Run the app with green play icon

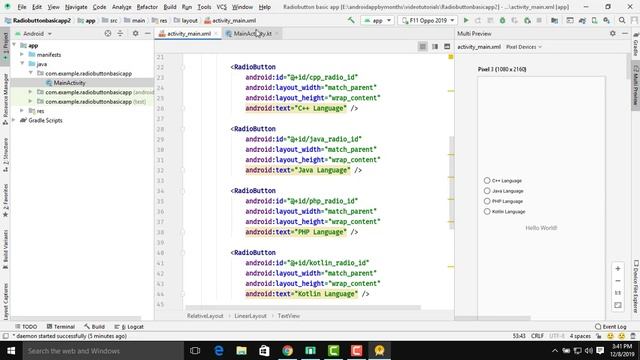[466, 20]
